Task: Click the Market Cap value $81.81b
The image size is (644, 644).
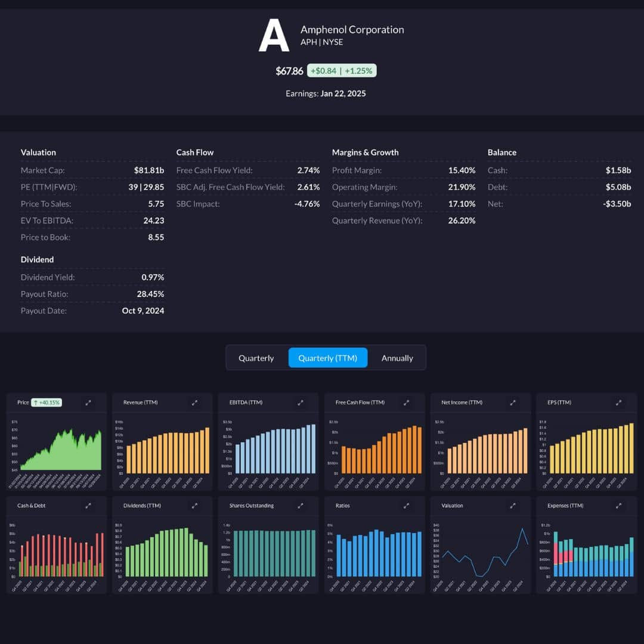Action: click(x=148, y=171)
